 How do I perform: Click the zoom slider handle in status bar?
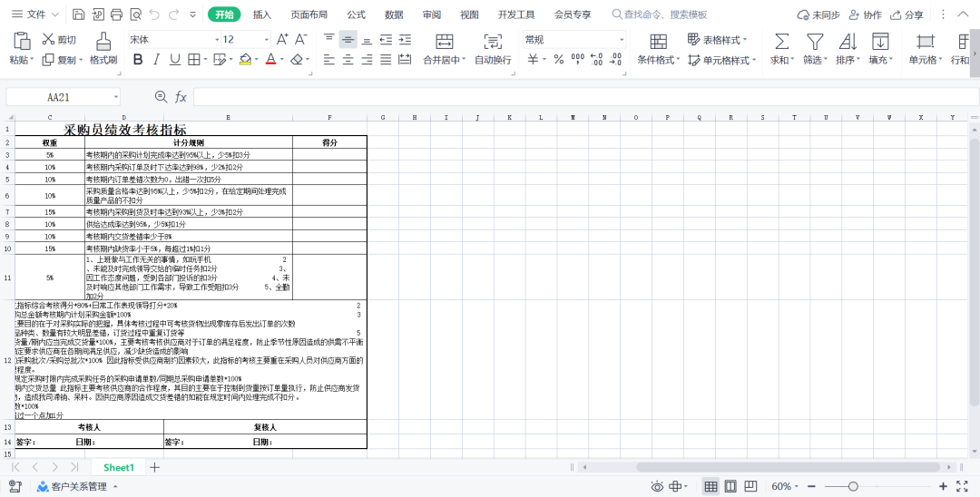click(x=853, y=487)
